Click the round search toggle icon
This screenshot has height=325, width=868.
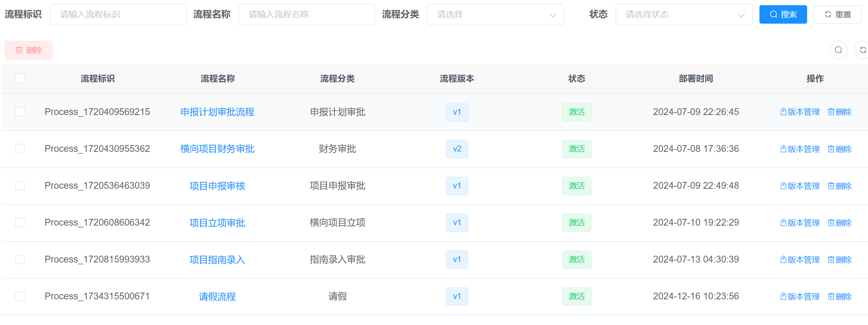click(838, 50)
